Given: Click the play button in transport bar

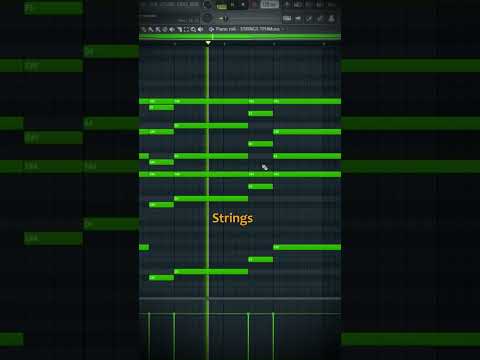Looking at the screenshot, I should pos(232,5).
